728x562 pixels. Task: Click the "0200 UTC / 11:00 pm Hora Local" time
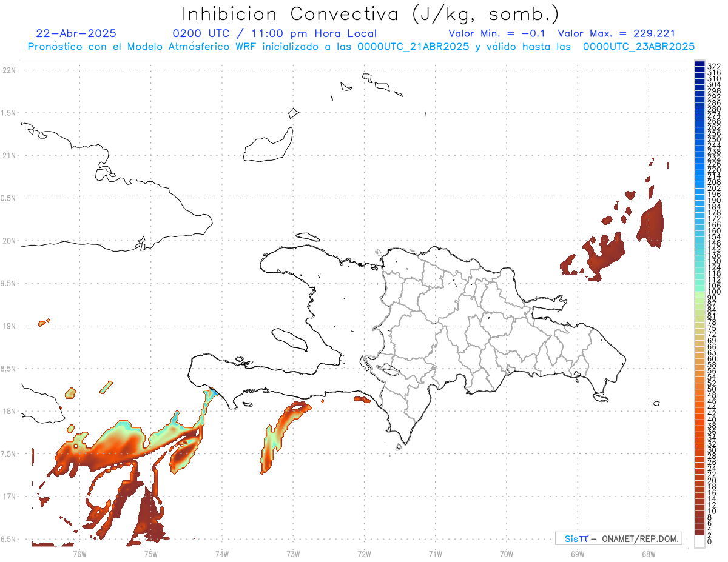coord(275,33)
